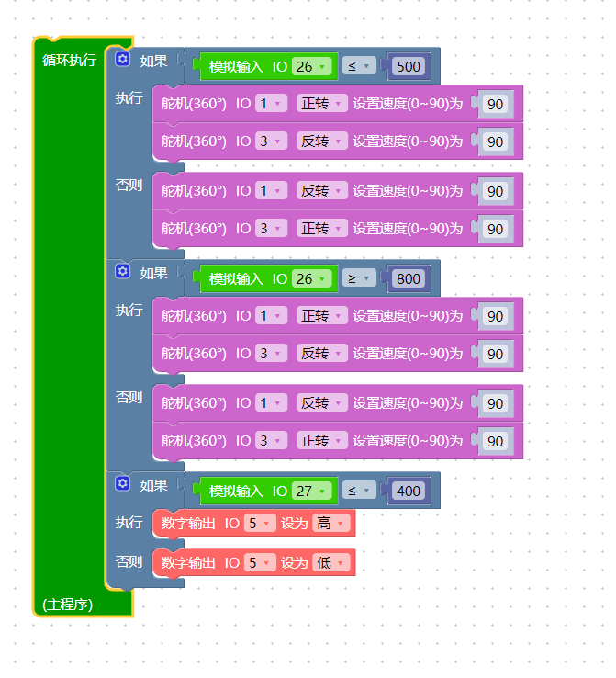This screenshot has width=616, height=678.
Task: Open the 低 level dropdown in 数字输出 block
Action: click(330, 562)
